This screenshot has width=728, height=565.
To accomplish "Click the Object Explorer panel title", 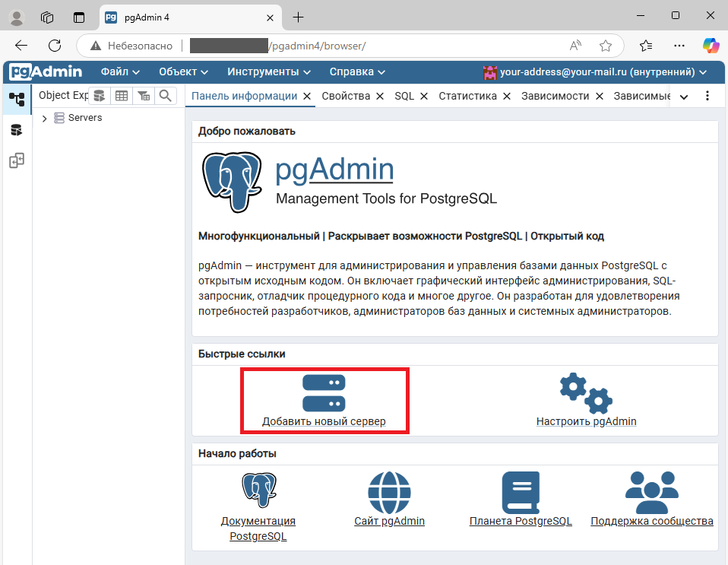I will 63,95.
